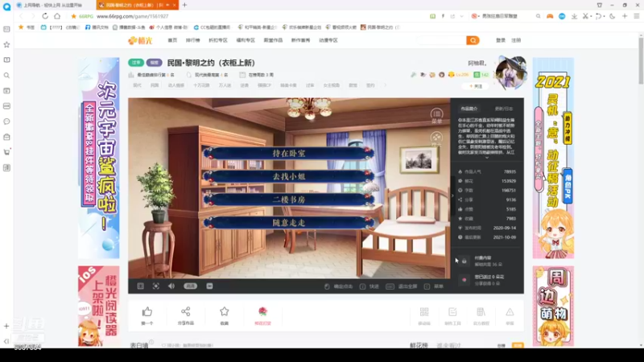This screenshot has width=644, height=362.
Task: Click the browser home icon
Action: coord(57,16)
